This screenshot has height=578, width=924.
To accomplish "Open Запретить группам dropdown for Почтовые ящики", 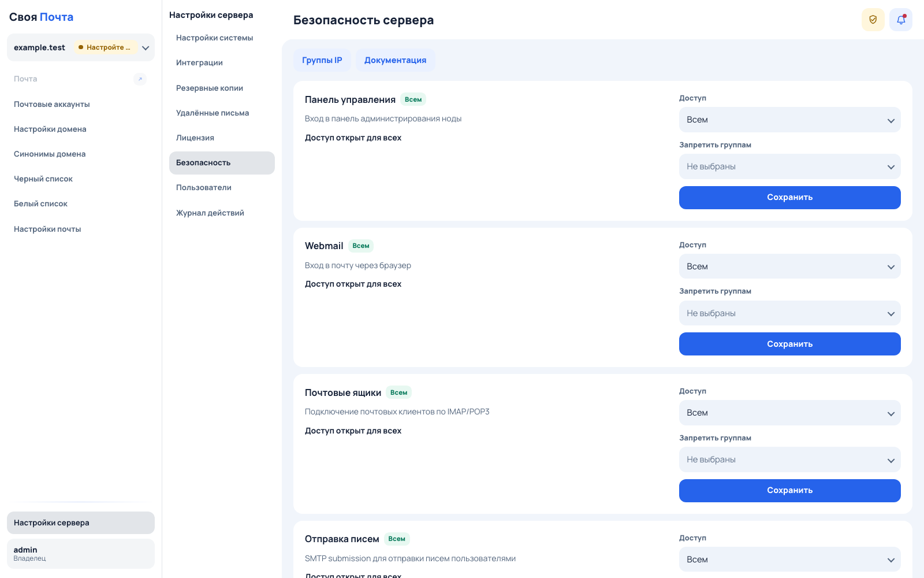I will [789, 460].
